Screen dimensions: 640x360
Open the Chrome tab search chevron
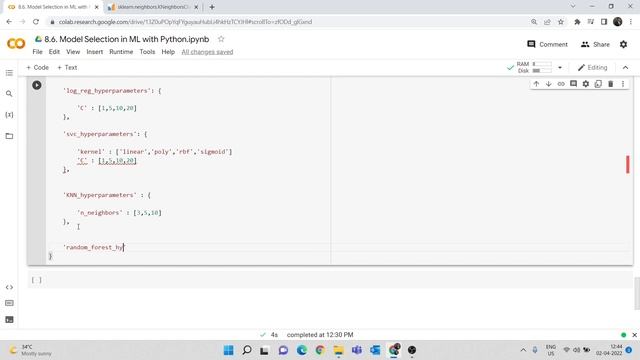(x=573, y=7)
